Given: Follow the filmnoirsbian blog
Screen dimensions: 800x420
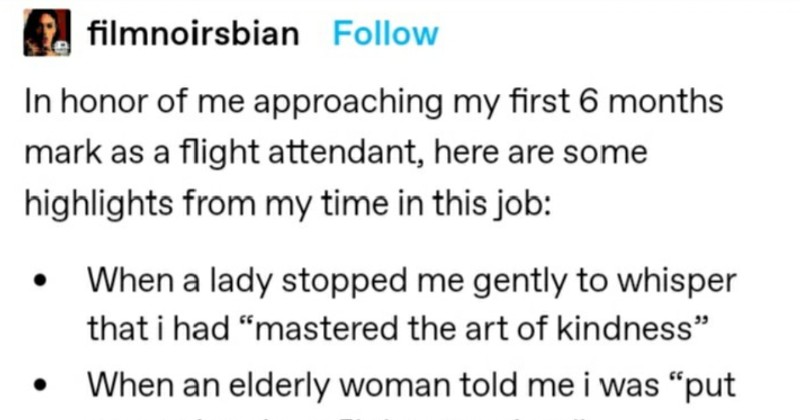Looking at the screenshot, I should 385,33.
